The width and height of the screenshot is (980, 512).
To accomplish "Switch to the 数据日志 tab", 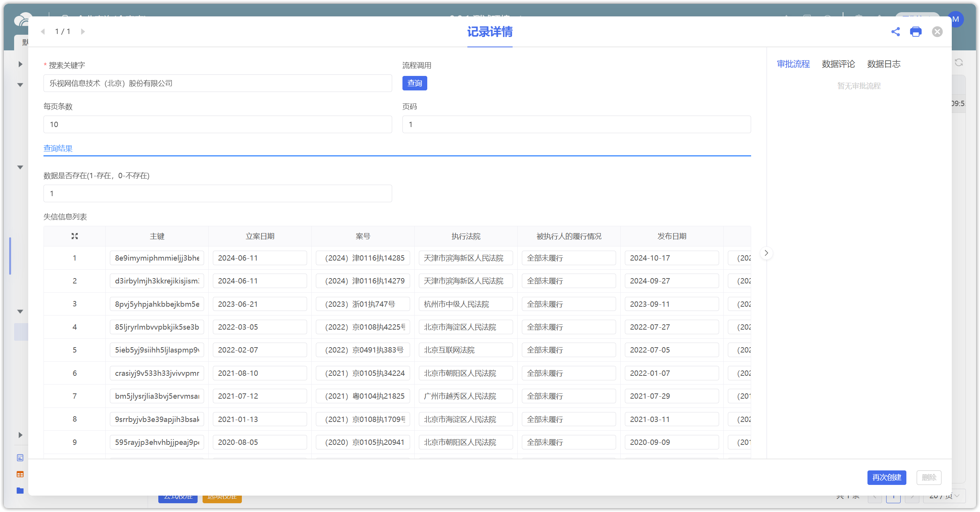I will pyautogui.click(x=883, y=64).
